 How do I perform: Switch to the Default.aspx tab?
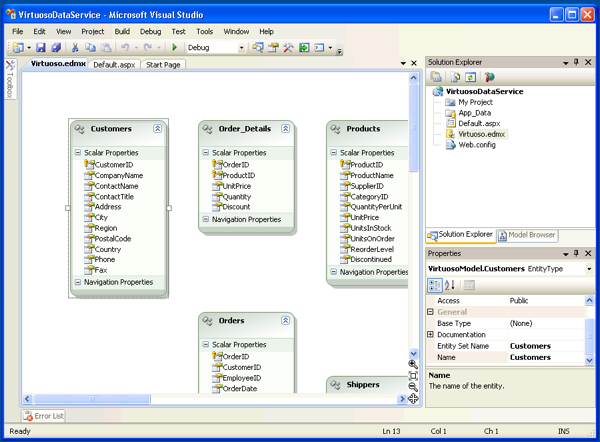[113, 65]
